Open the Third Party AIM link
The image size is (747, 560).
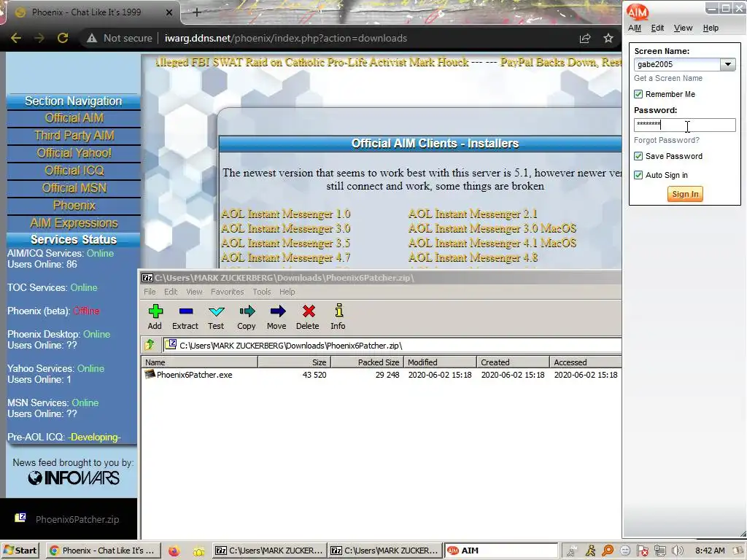click(x=74, y=136)
